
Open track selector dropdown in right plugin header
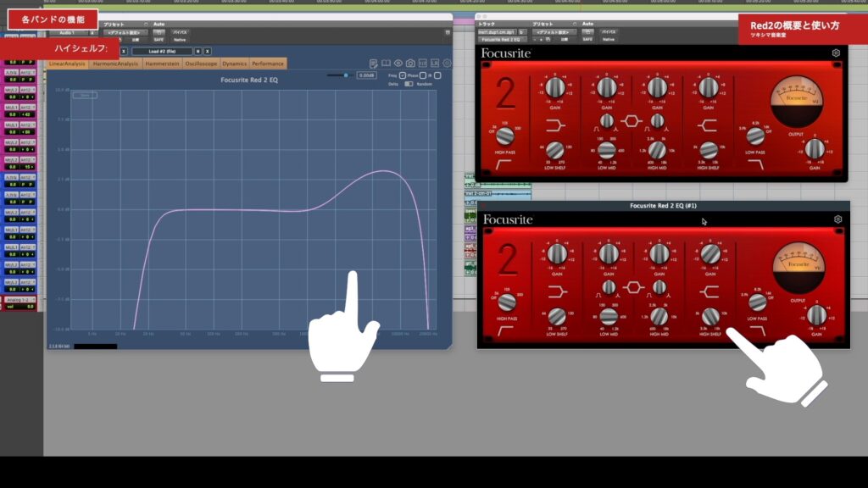point(498,32)
